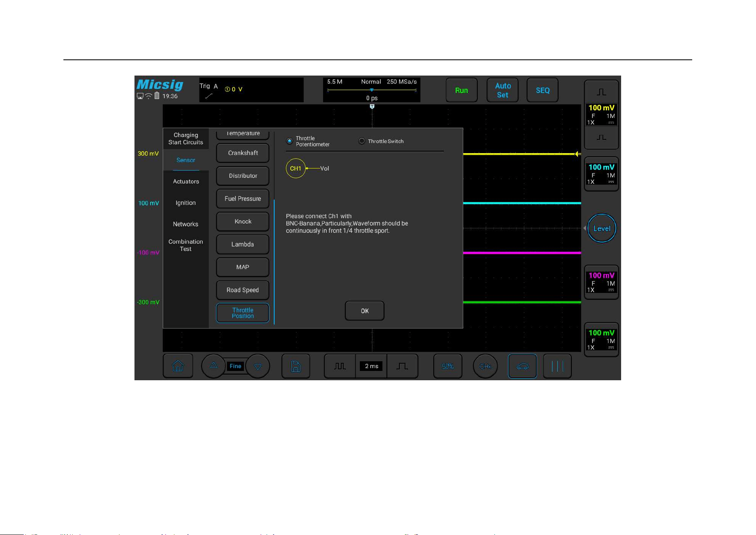Switch to the Ignition category
This screenshot has height=535, width=756.
pos(185,203)
